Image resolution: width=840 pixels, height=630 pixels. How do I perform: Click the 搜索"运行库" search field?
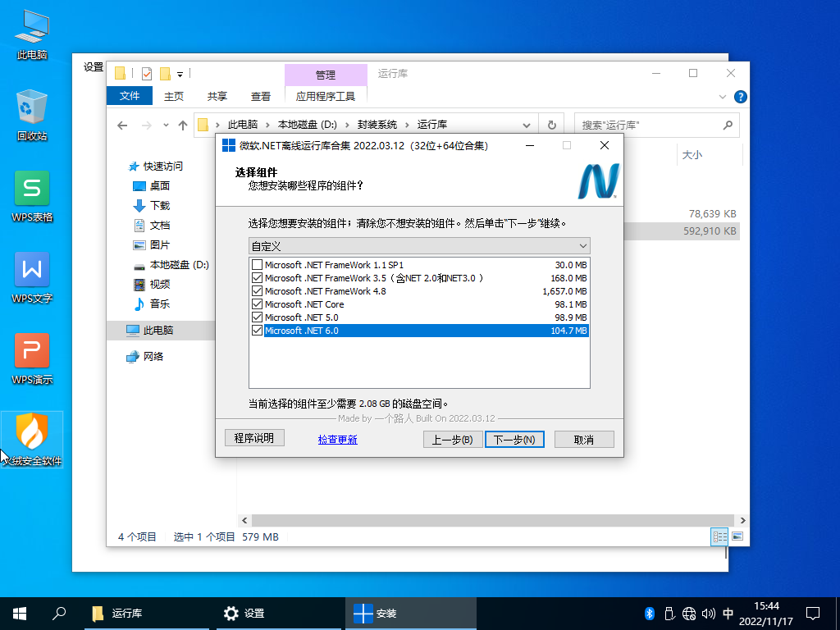coord(648,125)
